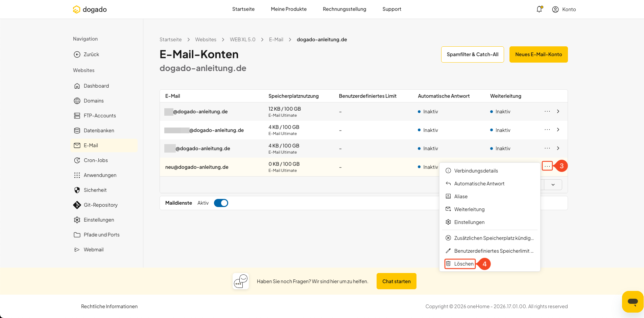Open three-dot menu for second account row

click(547, 130)
